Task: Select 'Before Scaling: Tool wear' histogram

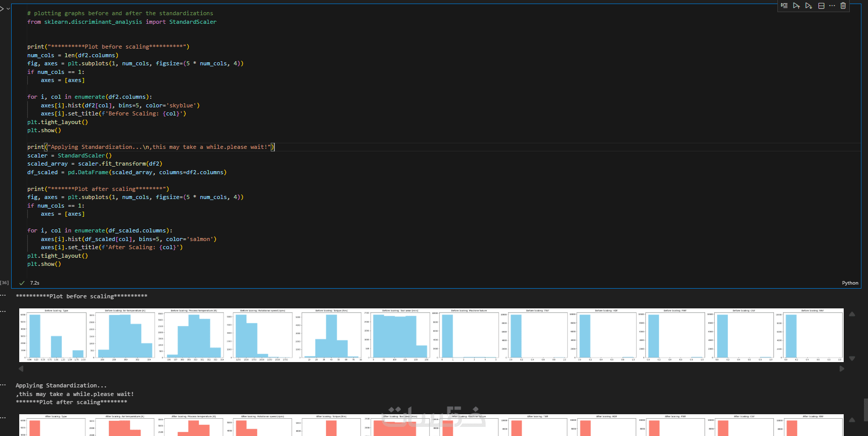Action: point(397,335)
